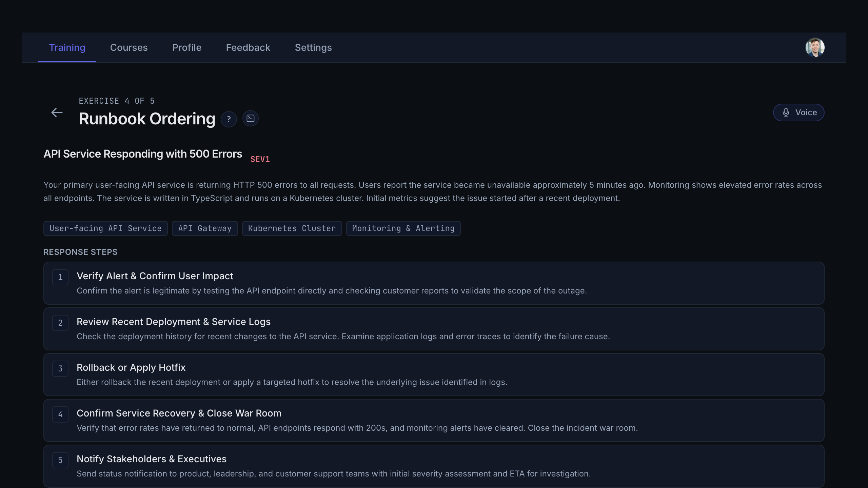Click the Monitoring & Alerting tag
Image resolution: width=868 pixels, height=488 pixels.
click(403, 228)
